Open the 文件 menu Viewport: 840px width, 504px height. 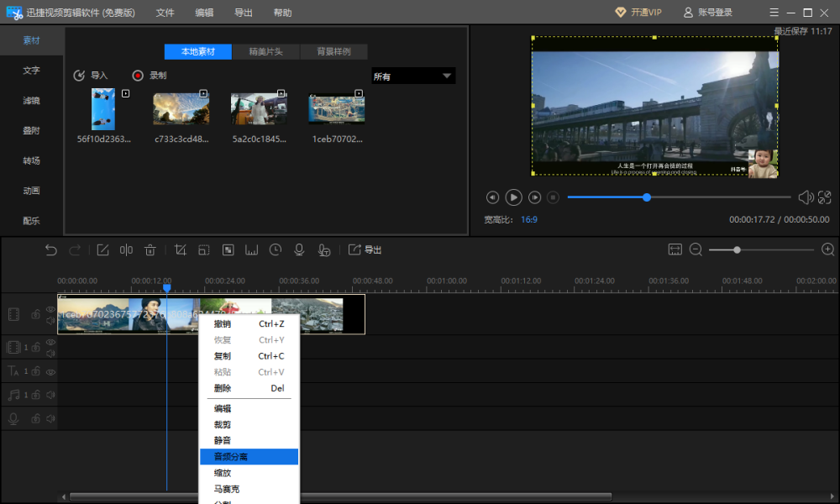[165, 13]
